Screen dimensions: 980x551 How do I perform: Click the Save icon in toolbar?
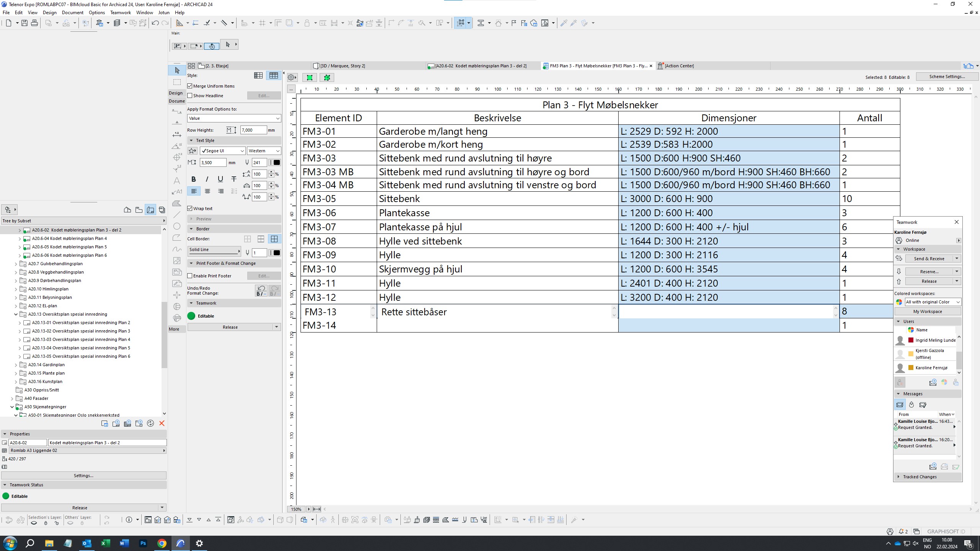pyautogui.click(x=24, y=23)
